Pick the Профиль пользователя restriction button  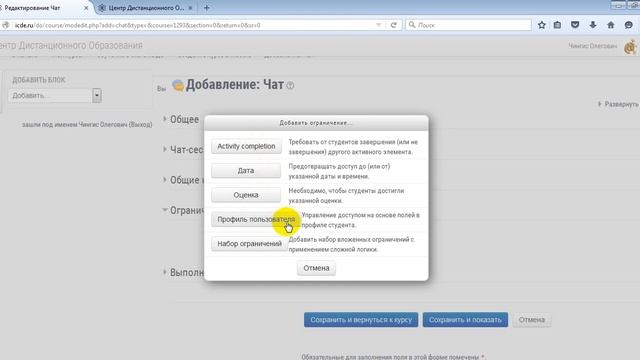point(256,220)
